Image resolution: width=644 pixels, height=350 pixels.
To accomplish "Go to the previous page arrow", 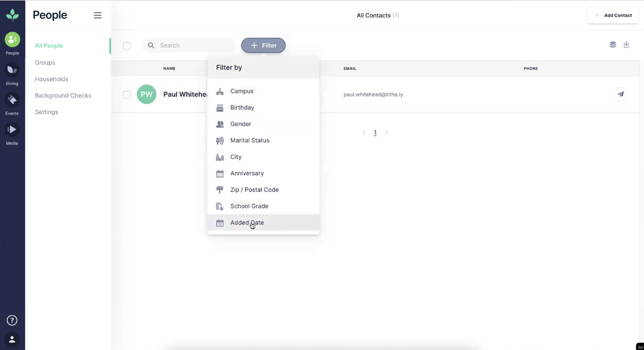I will (x=364, y=133).
